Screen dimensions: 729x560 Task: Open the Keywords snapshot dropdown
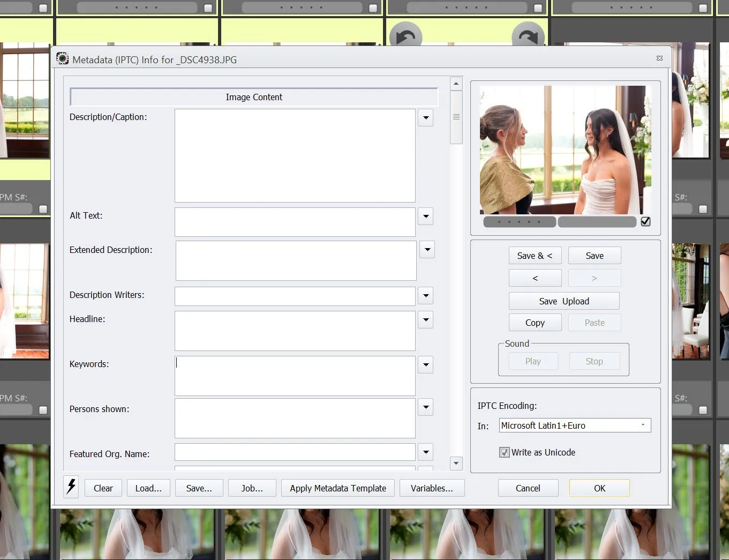425,365
